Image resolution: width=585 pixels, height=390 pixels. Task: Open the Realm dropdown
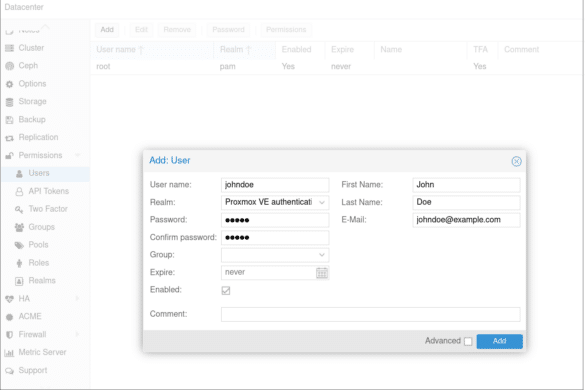[322, 203]
